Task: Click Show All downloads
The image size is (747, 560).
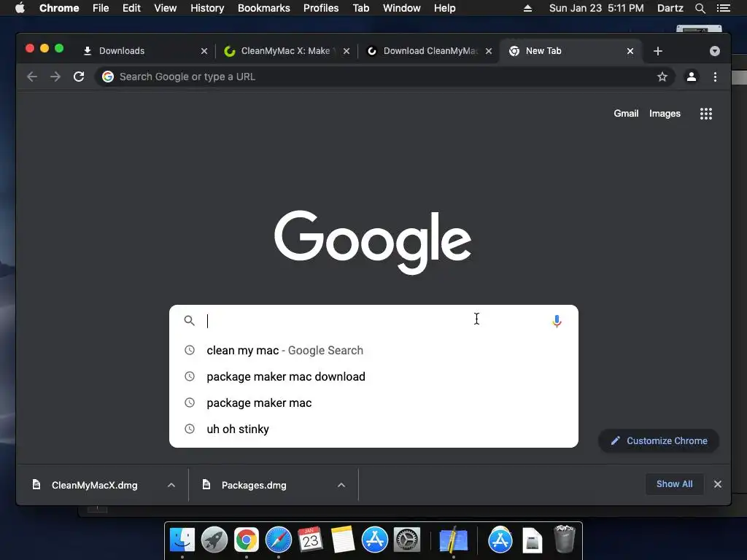Action: pos(675,484)
